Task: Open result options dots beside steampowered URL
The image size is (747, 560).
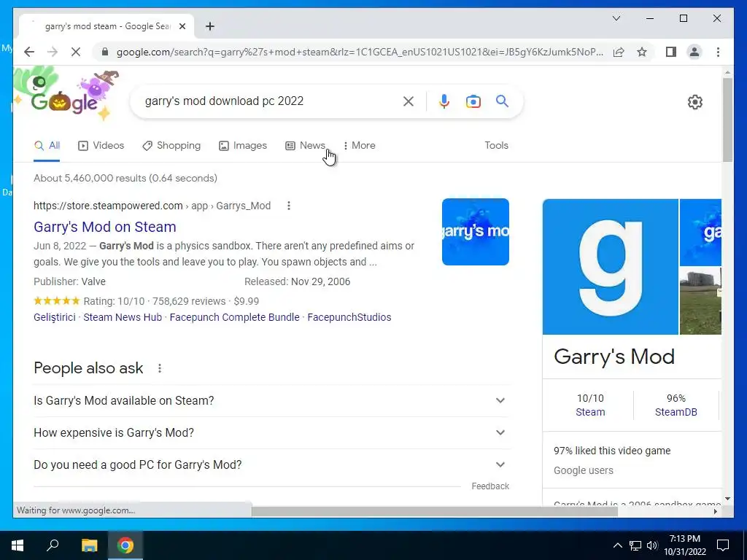Action: (x=288, y=206)
